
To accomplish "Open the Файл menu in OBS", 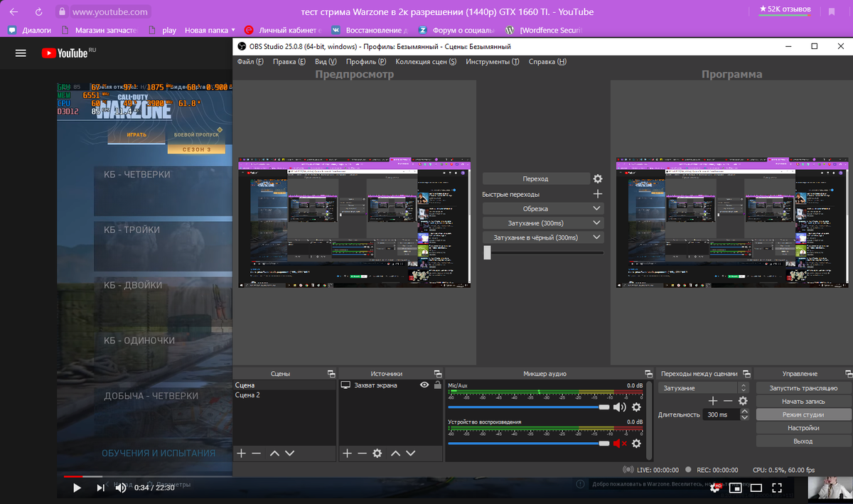I will point(250,62).
